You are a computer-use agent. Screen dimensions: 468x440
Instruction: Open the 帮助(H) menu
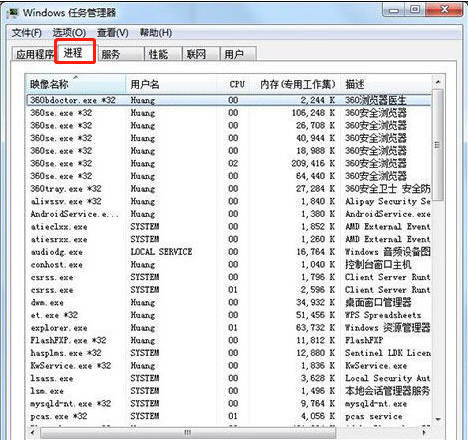point(156,33)
